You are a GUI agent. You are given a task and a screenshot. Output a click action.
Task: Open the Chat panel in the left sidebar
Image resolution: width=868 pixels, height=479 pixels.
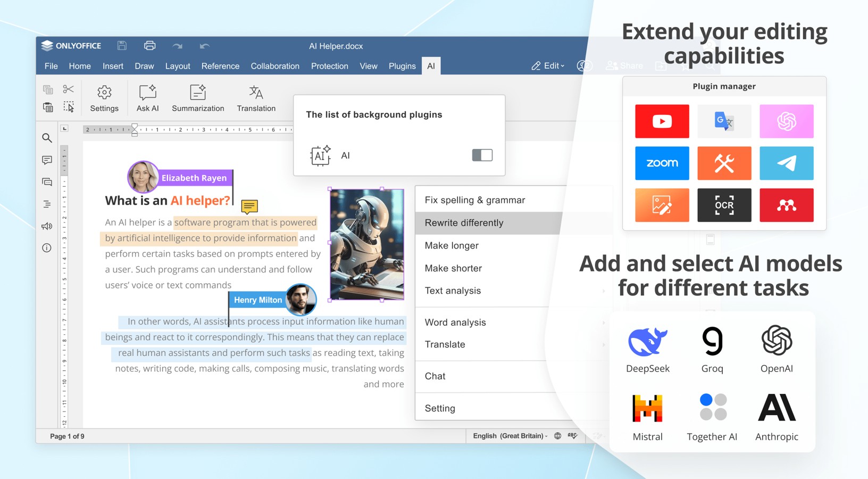tap(47, 182)
